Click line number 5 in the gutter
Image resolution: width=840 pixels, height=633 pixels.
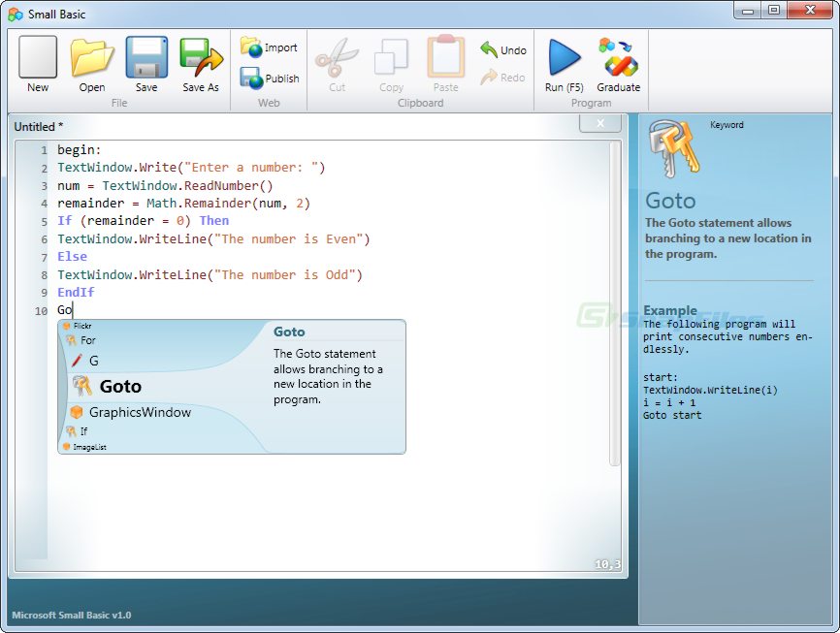pos(45,221)
